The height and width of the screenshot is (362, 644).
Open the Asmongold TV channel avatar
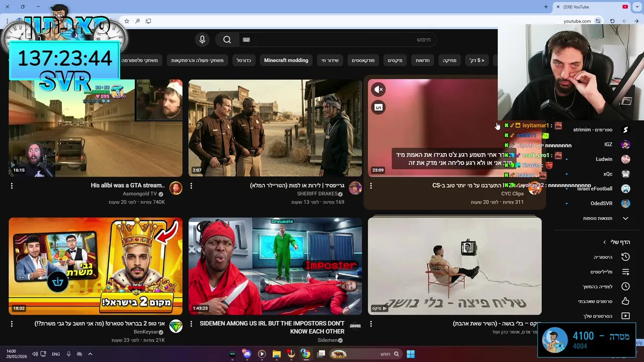(x=176, y=188)
